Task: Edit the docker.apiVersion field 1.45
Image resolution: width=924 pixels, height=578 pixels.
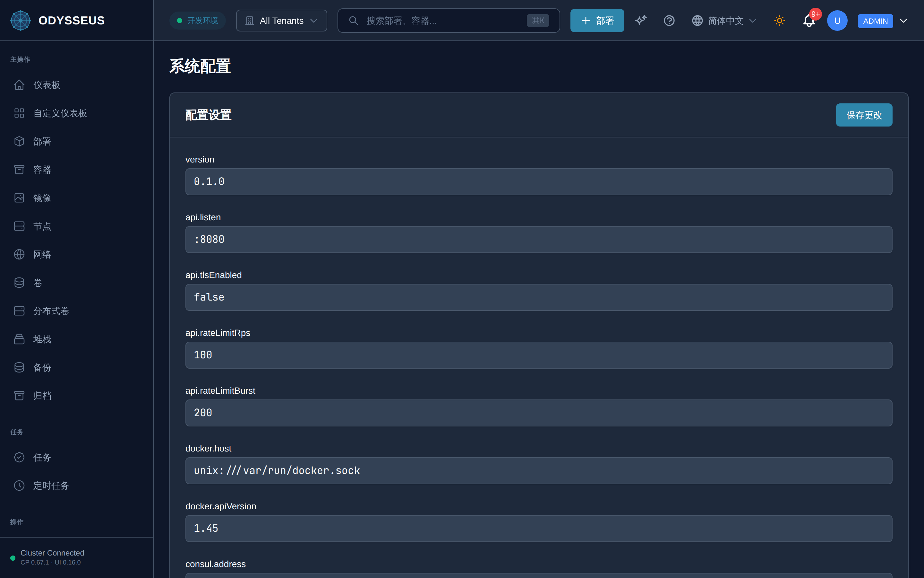Action: click(x=539, y=528)
